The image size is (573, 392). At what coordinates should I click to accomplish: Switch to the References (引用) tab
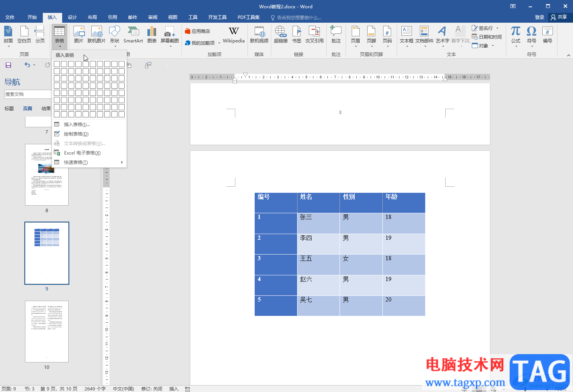click(113, 17)
